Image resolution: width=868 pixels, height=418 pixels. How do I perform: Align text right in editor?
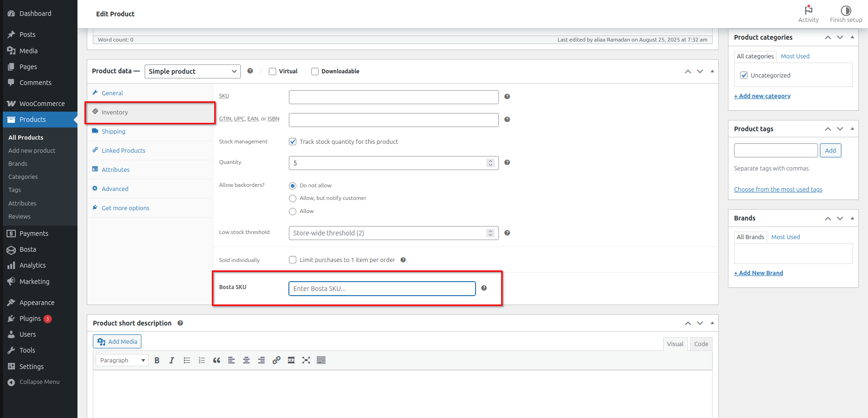[261, 360]
